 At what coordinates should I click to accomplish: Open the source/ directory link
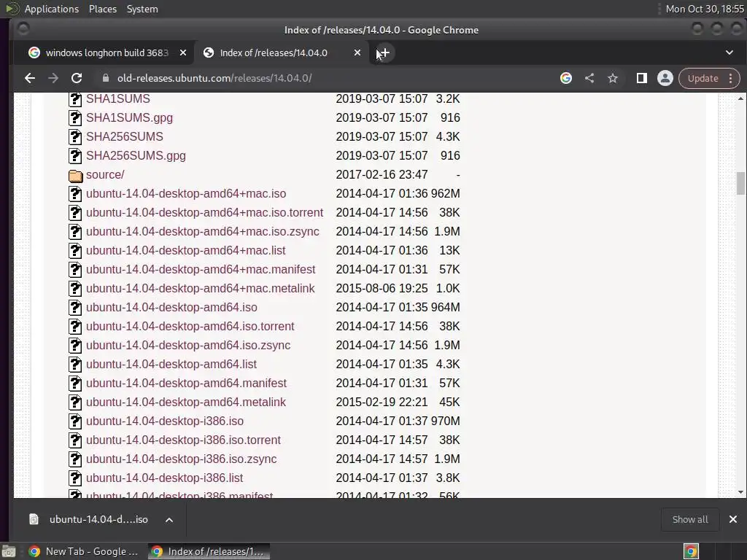coord(105,175)
